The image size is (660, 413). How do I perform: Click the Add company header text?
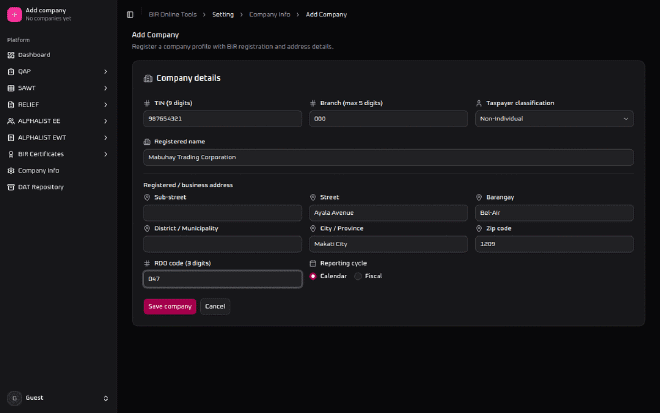46,11
